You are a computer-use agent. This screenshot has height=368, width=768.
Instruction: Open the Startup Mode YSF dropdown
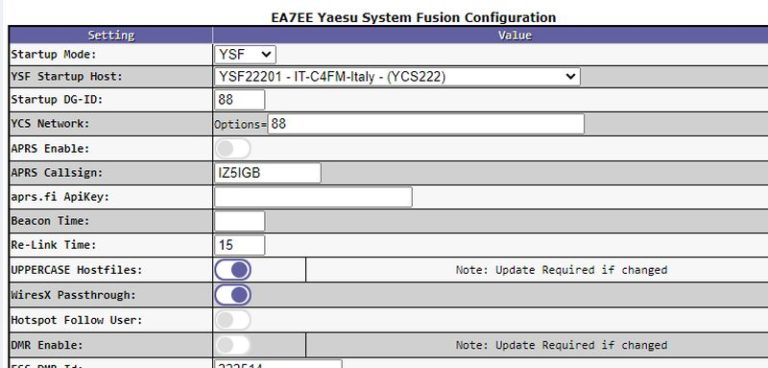coord(245,54)
